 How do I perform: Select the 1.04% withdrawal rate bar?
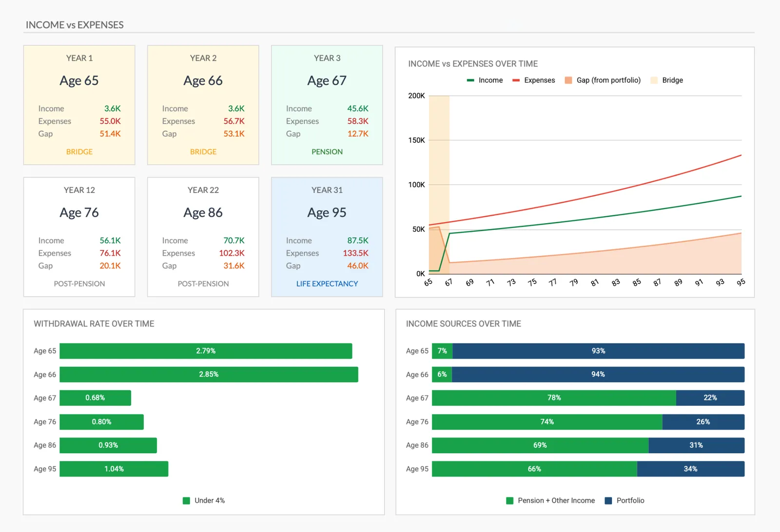point(114,469)
